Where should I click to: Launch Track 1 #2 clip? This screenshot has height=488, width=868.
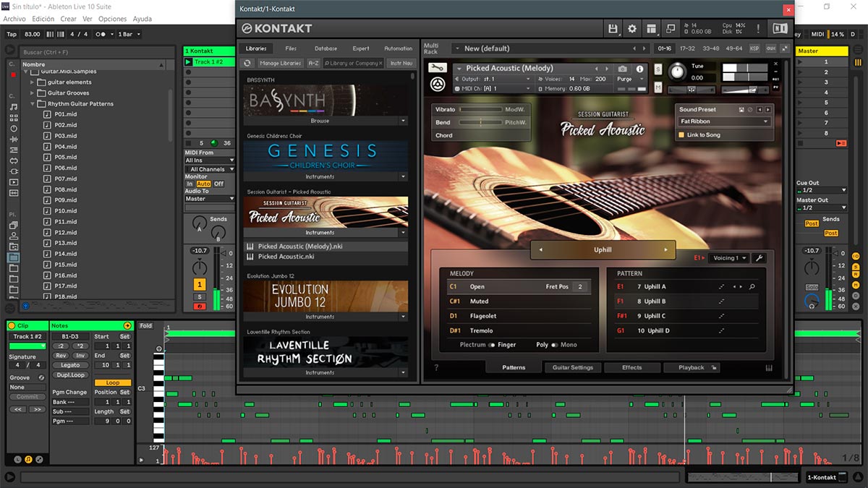189,62
